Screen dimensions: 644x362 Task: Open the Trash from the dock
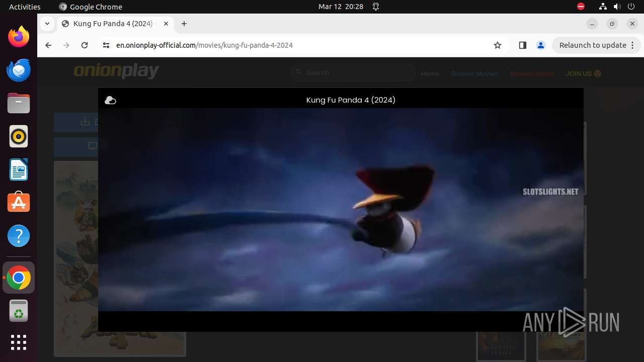19,311
